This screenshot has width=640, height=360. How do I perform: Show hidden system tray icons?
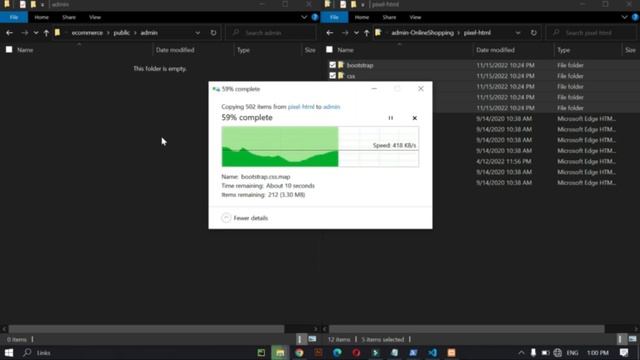(x=521, y=353)
